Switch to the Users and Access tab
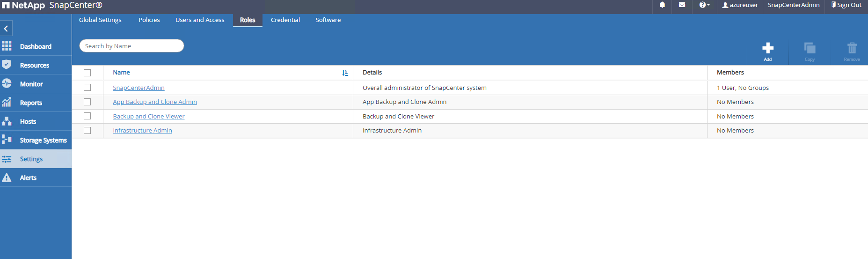Viewport: 868px width, 259px height. [x=200, y=20]
